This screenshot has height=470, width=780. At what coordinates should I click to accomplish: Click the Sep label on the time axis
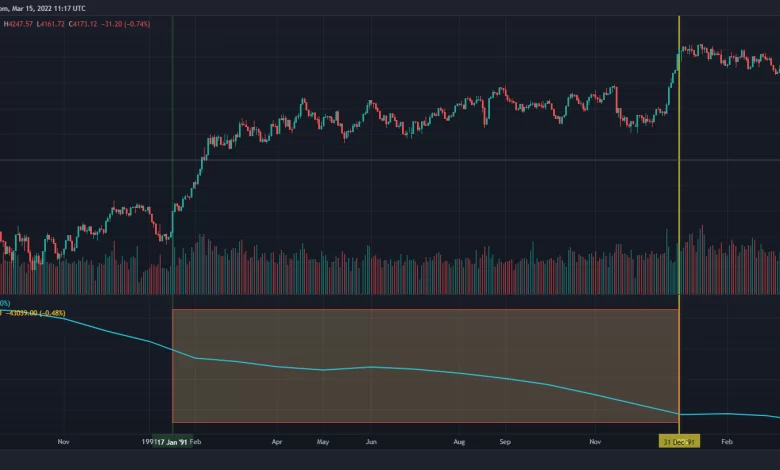click(x=505, y=440)
